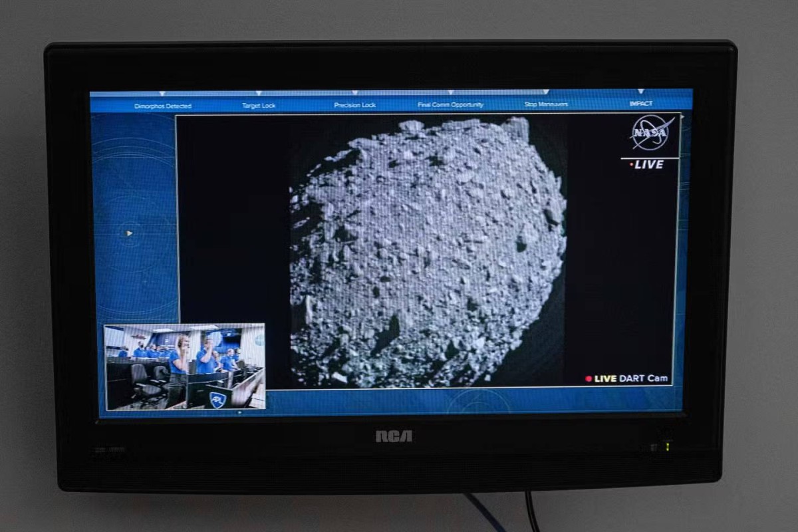Click the NASA logo

click(652, 133)
